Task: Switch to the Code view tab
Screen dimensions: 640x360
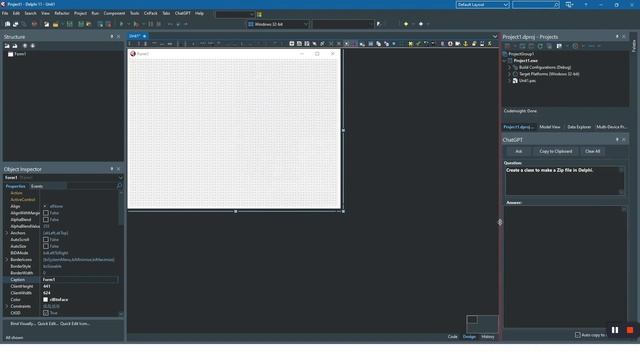Action: 452,337
